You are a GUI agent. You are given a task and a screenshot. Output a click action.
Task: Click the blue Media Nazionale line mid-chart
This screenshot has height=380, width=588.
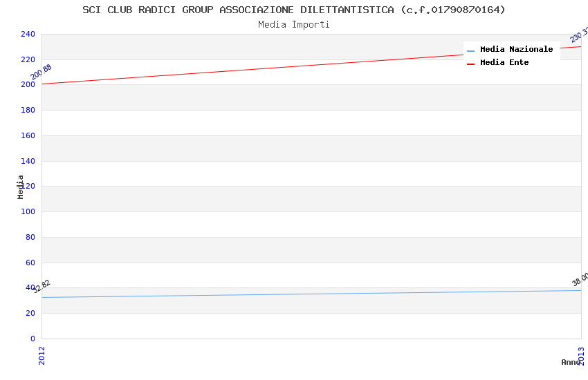(311, 294)
